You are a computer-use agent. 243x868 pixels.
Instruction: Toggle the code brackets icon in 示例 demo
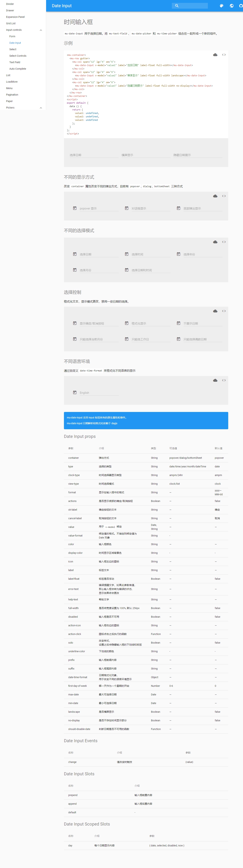click(224, 55)
